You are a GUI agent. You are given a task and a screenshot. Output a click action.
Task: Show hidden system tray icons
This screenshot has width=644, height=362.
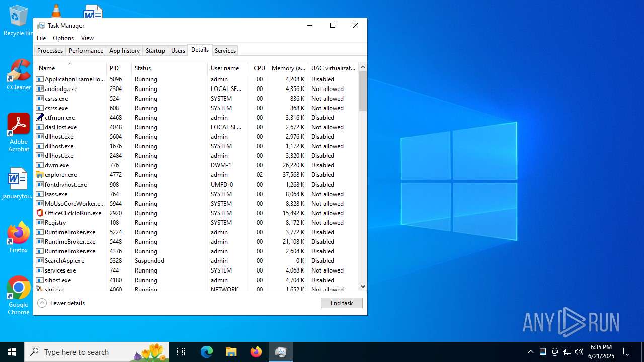point(530,352)
